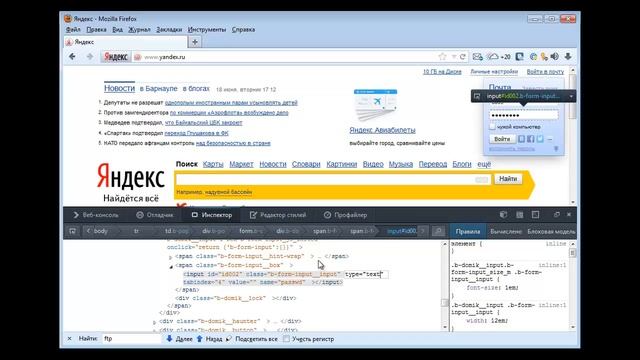Click Подсветить все highlight button
Screen dimensions: 640x360
(x=252, y=339)
